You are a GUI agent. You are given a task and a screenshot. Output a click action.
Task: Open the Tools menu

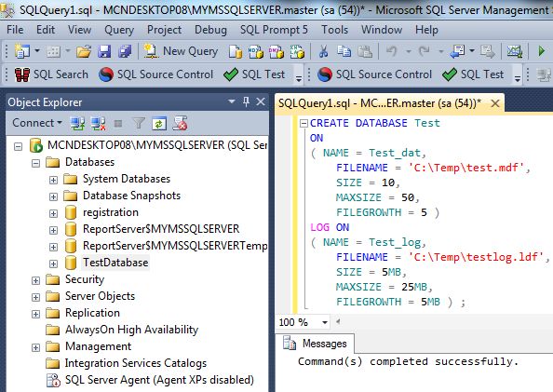[x=334, y=30]
